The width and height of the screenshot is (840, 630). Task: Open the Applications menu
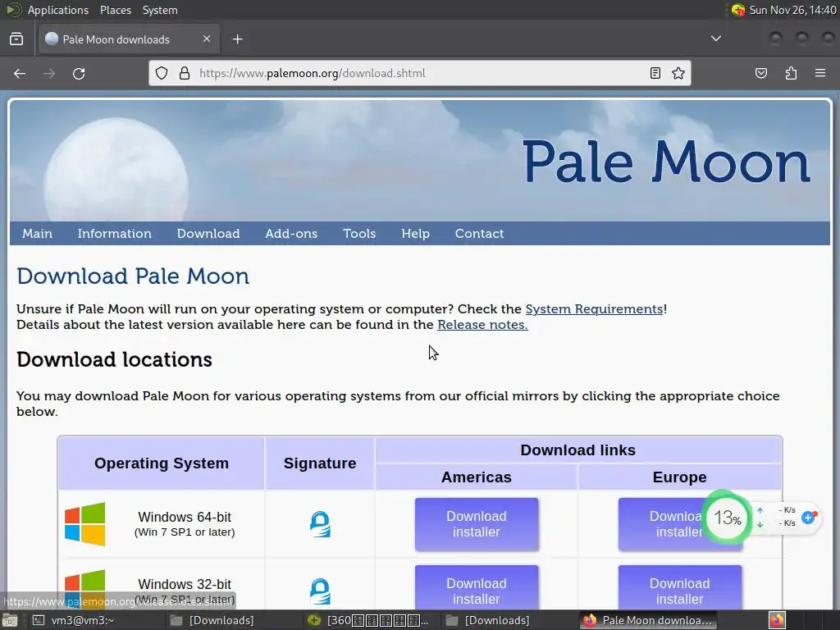58,10
